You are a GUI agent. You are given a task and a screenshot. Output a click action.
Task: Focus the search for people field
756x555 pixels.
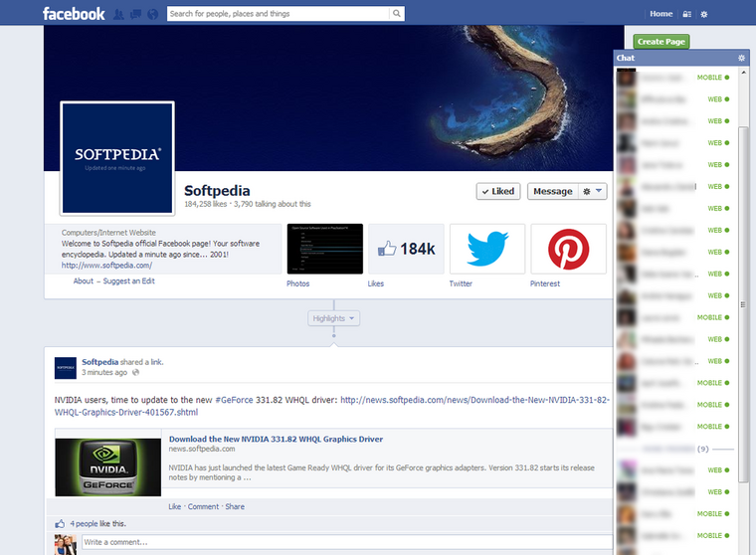[279, 14]
